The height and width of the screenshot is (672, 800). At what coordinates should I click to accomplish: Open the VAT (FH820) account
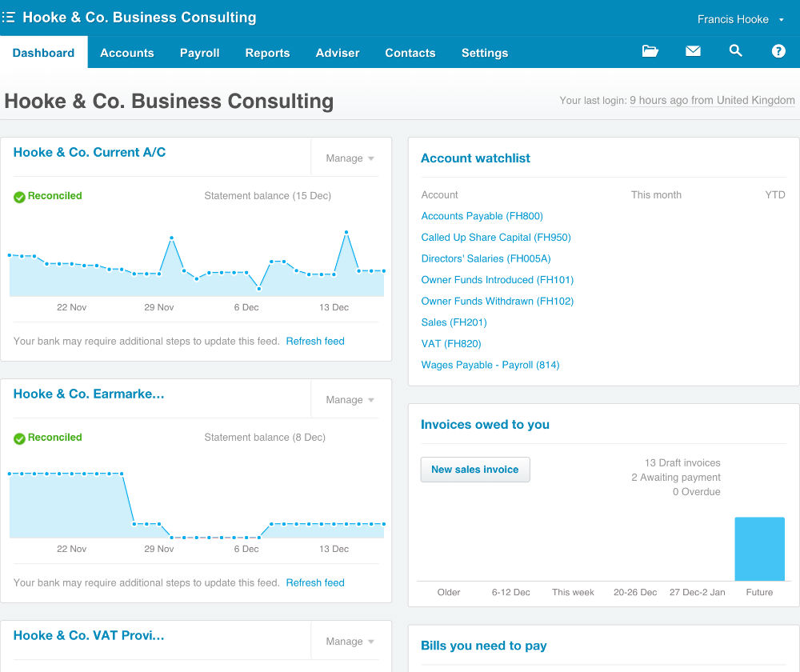[451, 344]
